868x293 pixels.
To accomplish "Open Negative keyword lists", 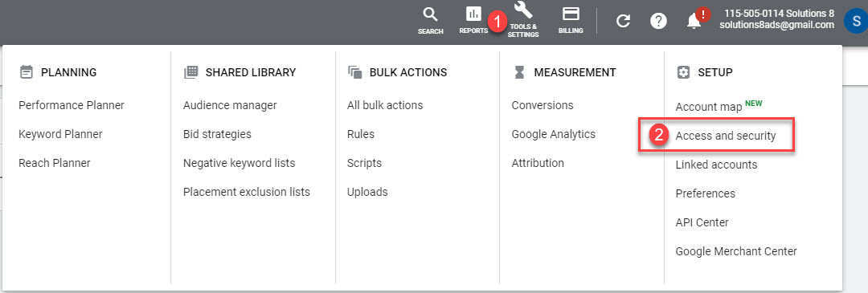I will 240,163.
